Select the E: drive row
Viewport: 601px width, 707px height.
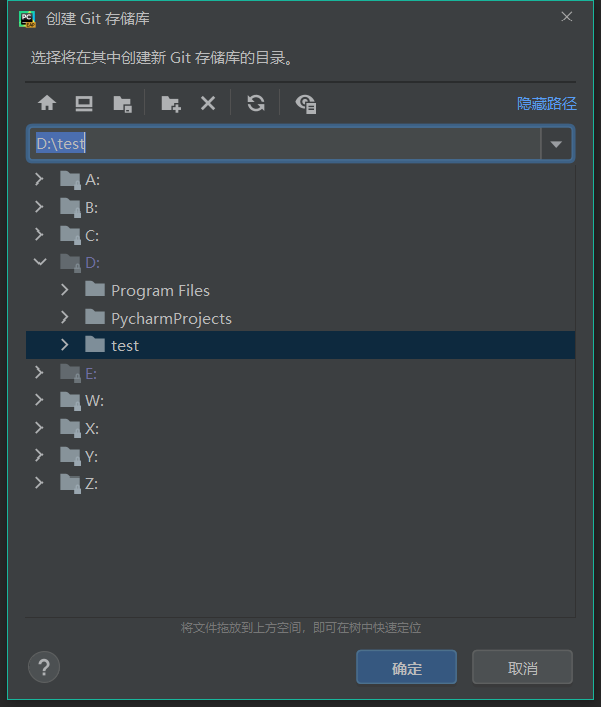(x=300, y=373)
